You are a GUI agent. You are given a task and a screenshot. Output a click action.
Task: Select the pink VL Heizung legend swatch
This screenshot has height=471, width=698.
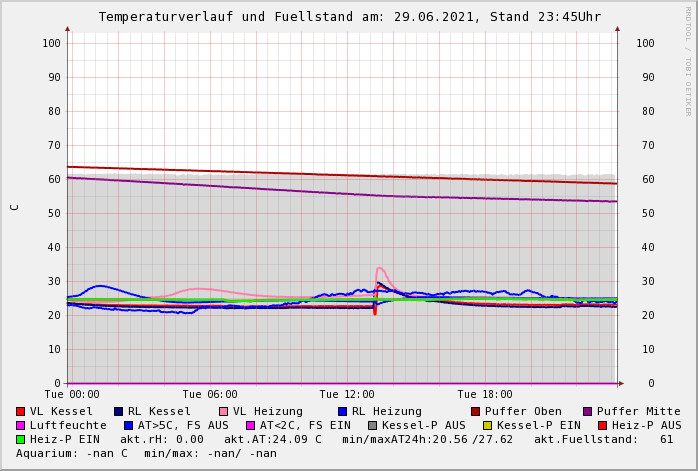[223, 412]
